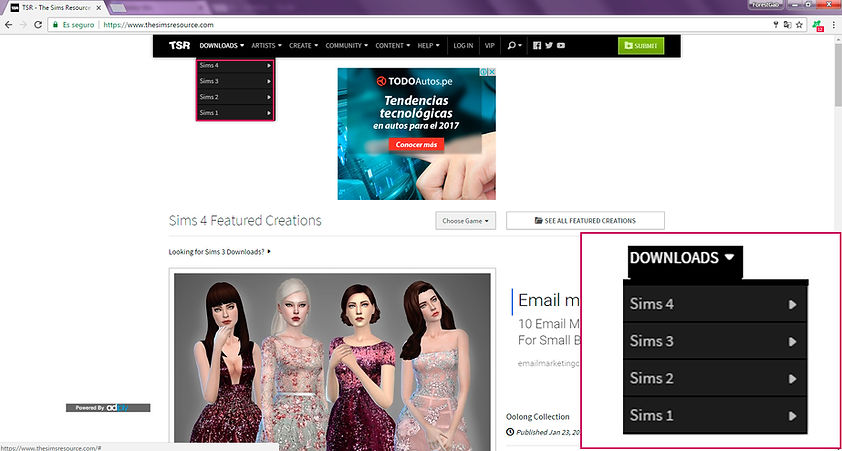Expand Sims 1 submenu in header dropdown list
This screenshot has width=842, height=451.
235,113
